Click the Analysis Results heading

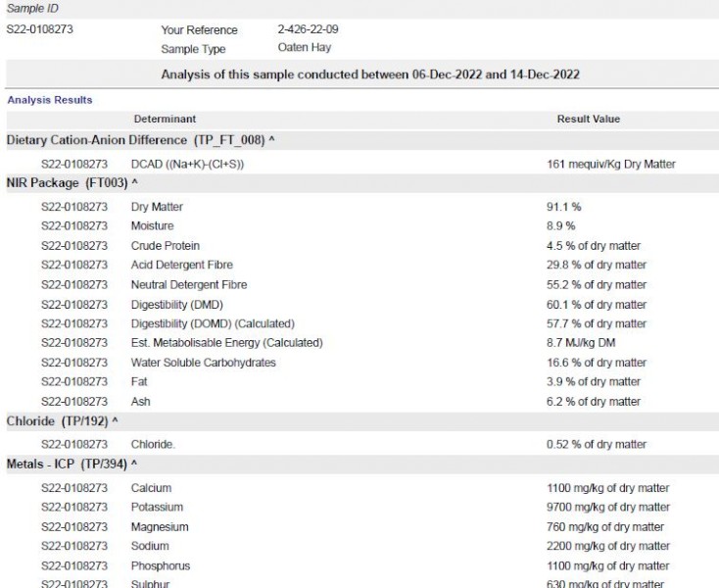tap(50, 100)
